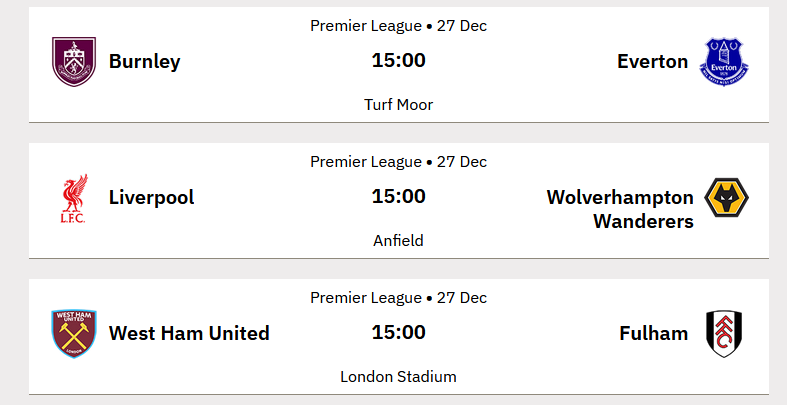The width and height of the screenshot is (787, 405).
Task: Click the Fulham club crest
Action: click(723, 333)
